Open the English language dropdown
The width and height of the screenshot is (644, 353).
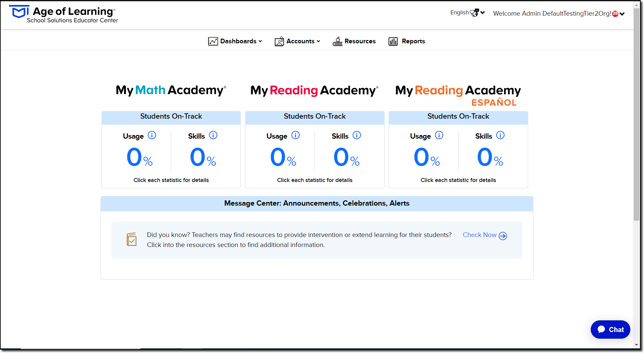pyautogui.click(x=468, y=13)
